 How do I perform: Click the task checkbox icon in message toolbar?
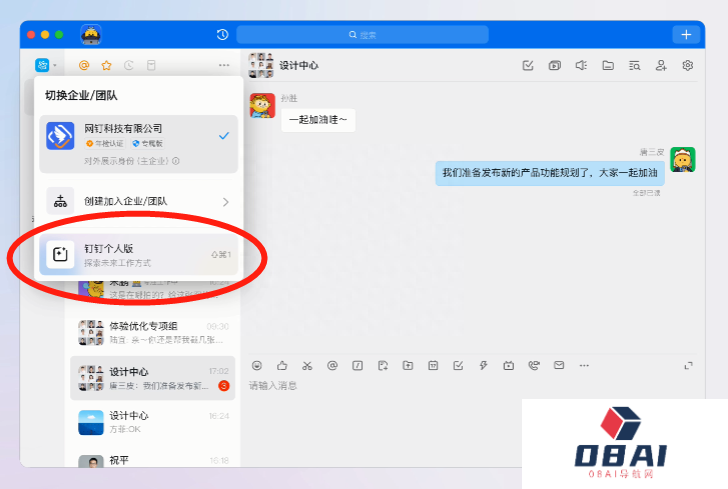click(458, 366)
